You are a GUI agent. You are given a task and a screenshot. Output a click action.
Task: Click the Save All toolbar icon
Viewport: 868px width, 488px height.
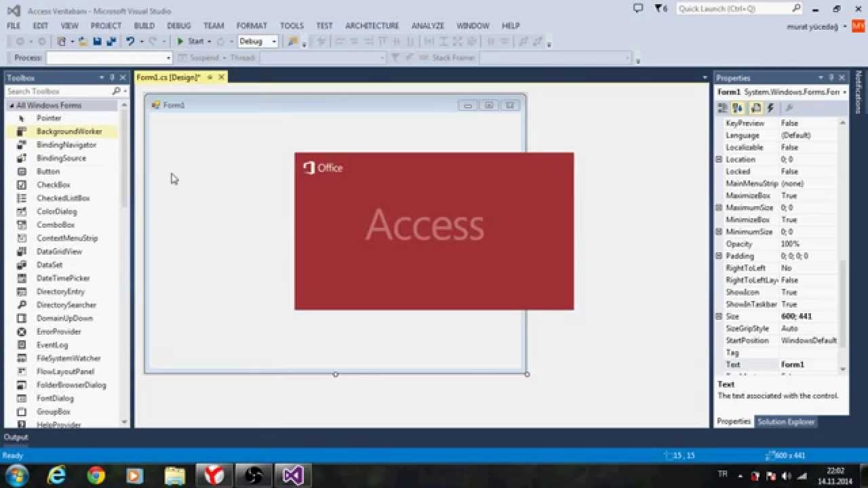coord(111,41)
